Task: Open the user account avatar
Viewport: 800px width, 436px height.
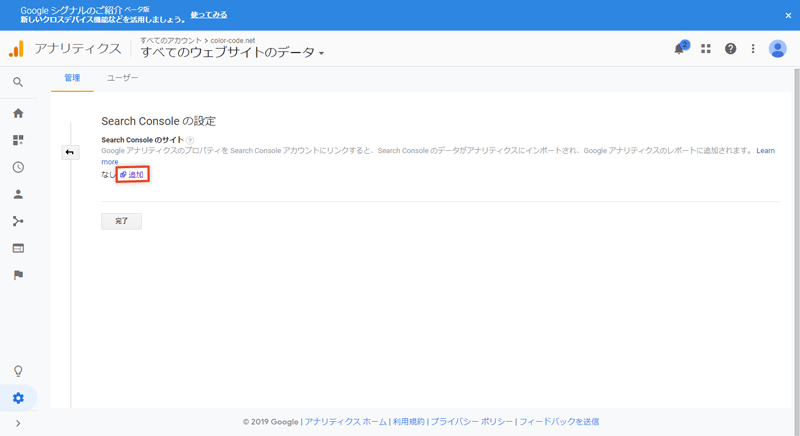Action: coord(778,48)
